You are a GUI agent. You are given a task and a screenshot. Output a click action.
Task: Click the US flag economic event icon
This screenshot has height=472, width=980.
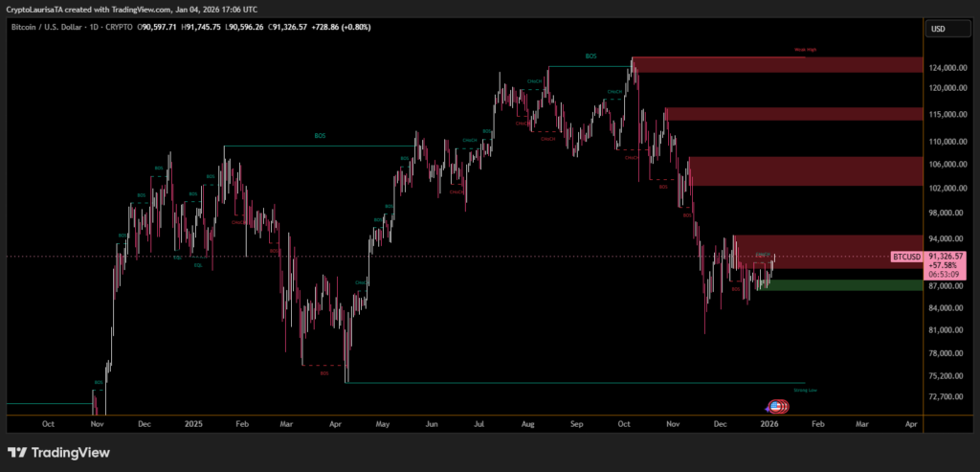[x=773, y=407]
